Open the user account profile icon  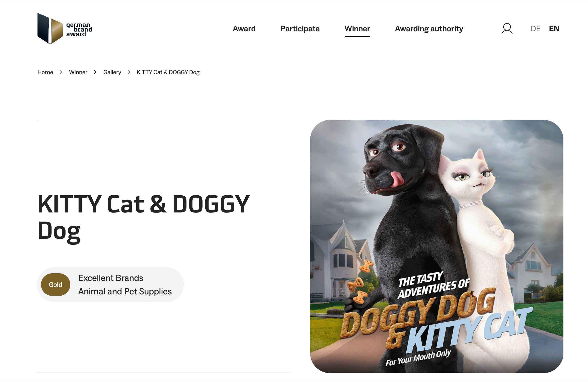(x=507, y=29)
